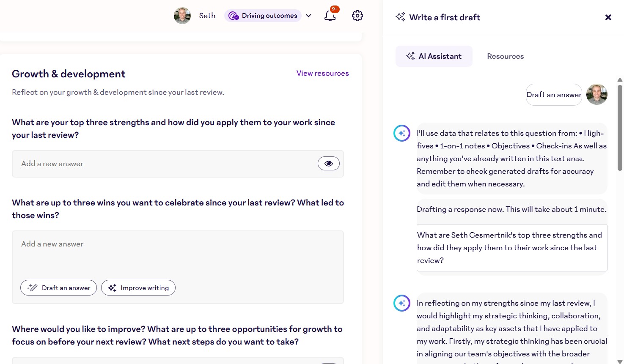Toggle answer visibility with the eye icon
624x364 pixels.
pos(329,163)
